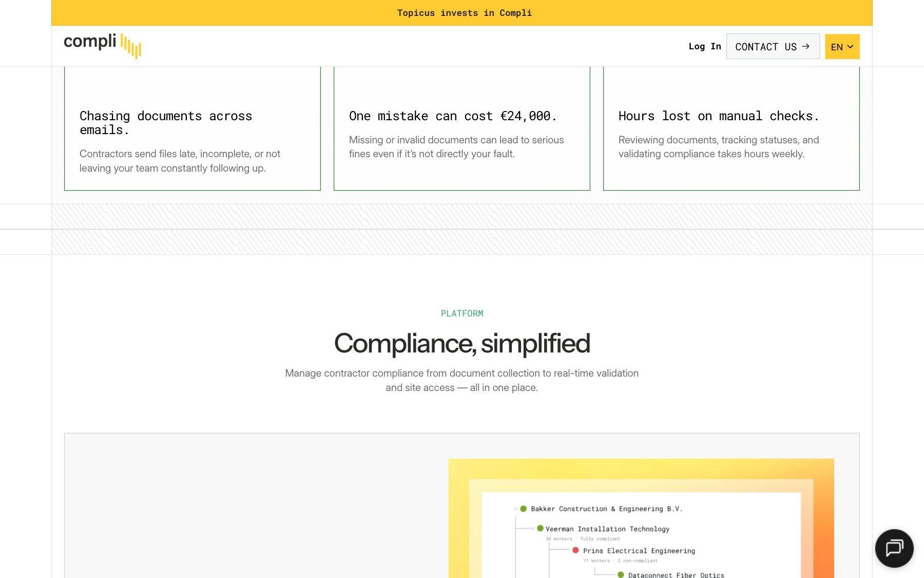Select the One mistake can cost €24,000 card
This screenshot has height=578, width=924.
point(462,128)
